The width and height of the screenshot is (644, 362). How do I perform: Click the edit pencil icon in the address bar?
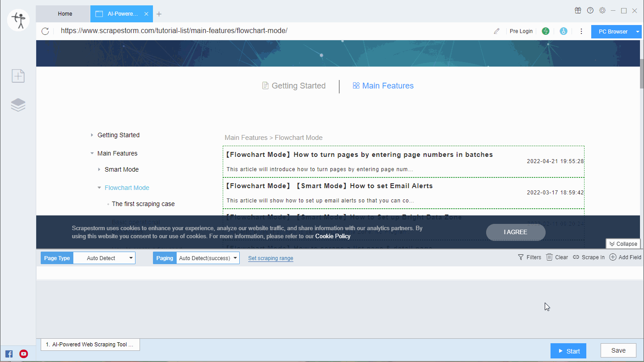coord(496,31)
